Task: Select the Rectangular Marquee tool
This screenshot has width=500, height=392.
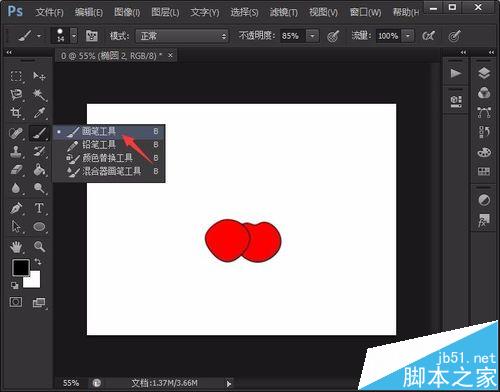Action: pos(16,76)
